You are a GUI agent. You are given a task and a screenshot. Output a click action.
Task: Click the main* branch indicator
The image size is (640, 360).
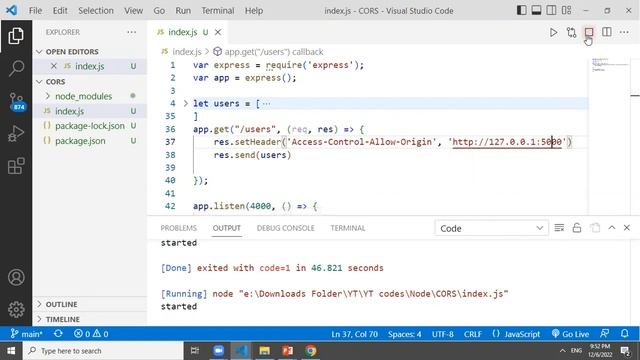[26, 333]
